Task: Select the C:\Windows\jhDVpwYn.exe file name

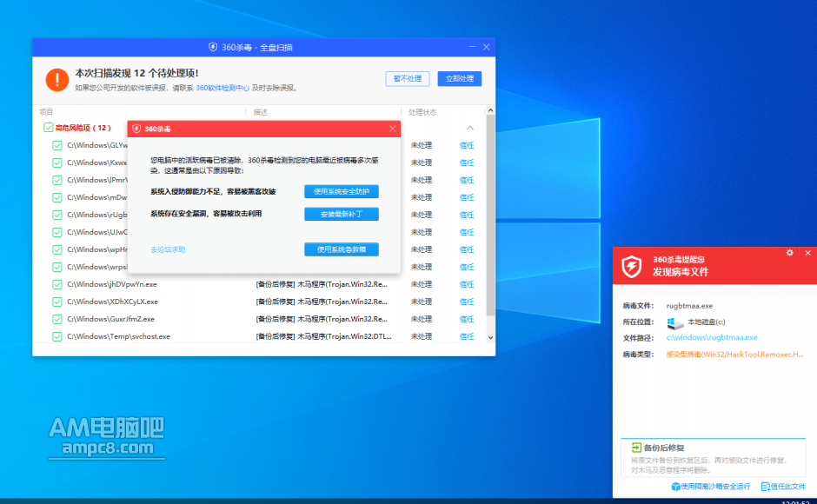Action: pyautogui.click(x=112, y=284)
